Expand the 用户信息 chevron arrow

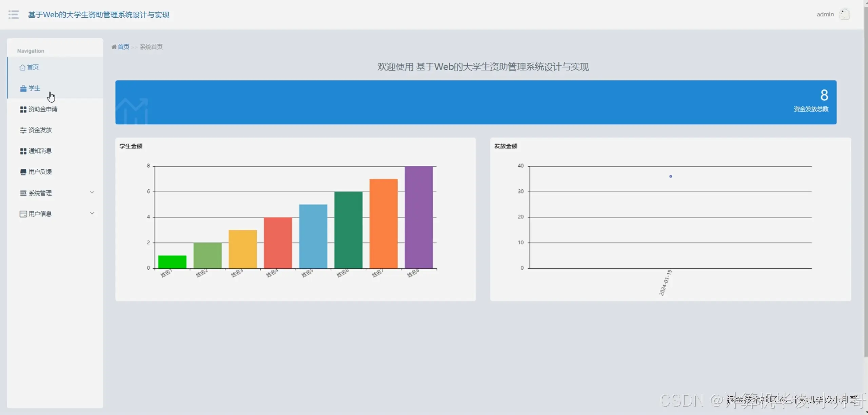click(x=92, y=213)
